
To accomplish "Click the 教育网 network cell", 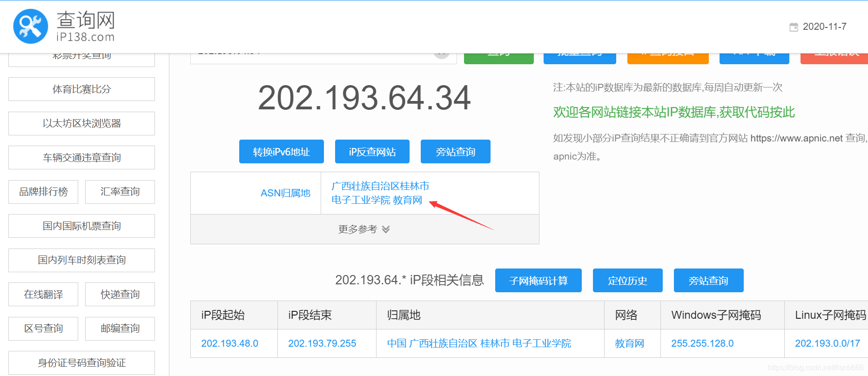I will tap(629, 343).
